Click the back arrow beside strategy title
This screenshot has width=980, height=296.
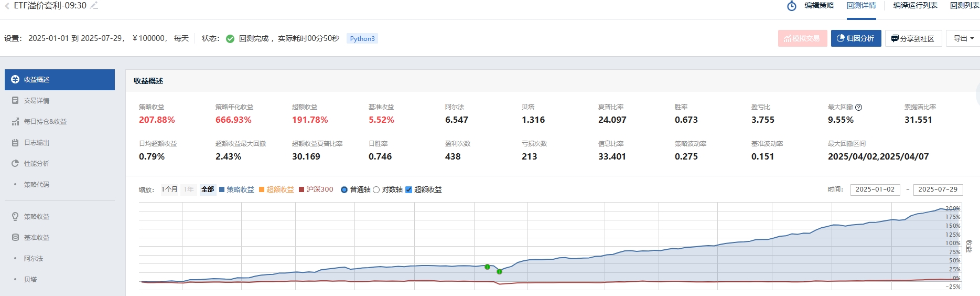[7, 6]
